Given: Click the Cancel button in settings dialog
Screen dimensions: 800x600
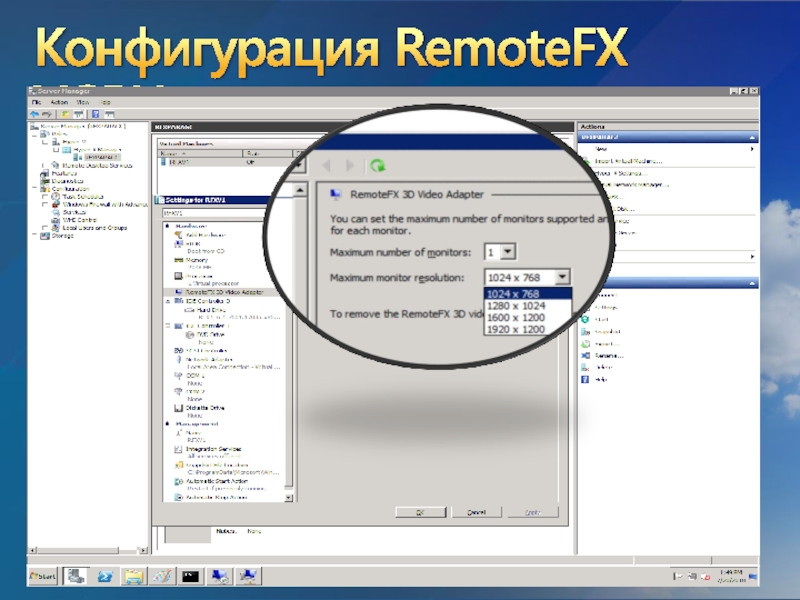Looking at the screenshot, I should (x=477, y=512).
